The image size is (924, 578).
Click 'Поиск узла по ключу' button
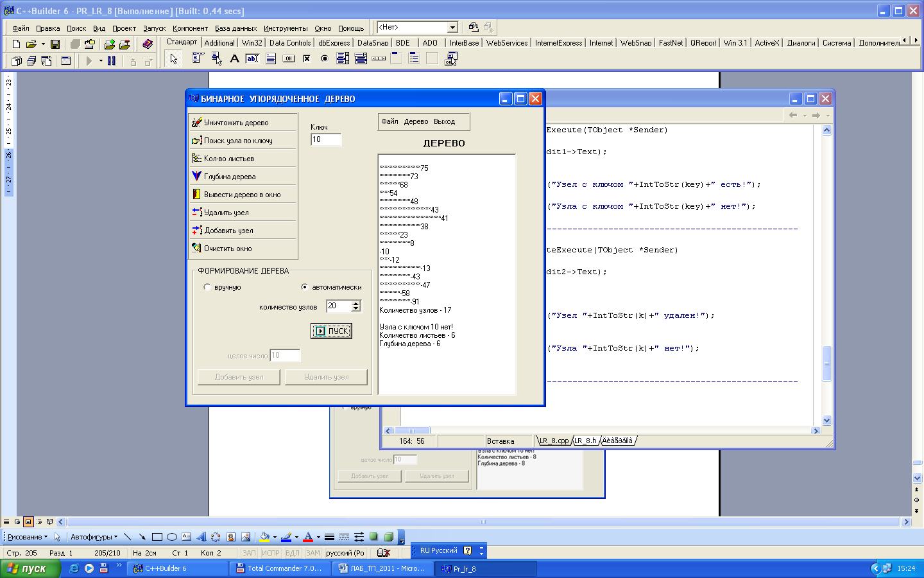pyautogui.click(x=243, y=141)
